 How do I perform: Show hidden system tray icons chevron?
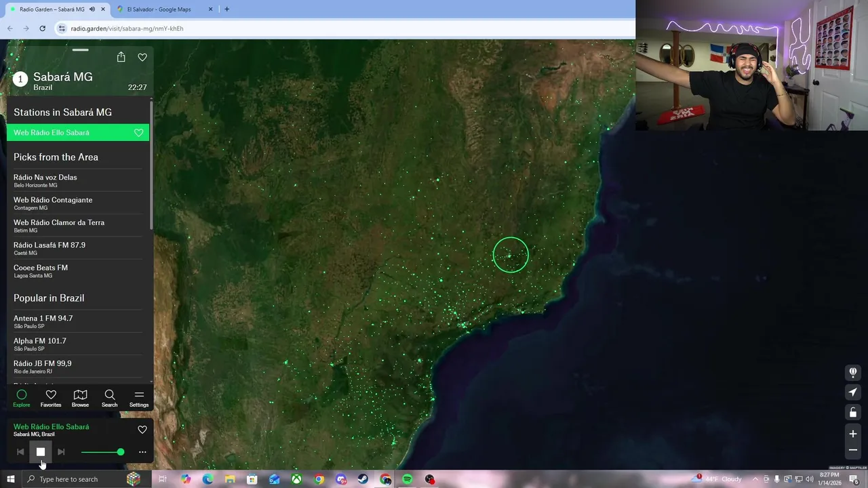tap(755, 479)
